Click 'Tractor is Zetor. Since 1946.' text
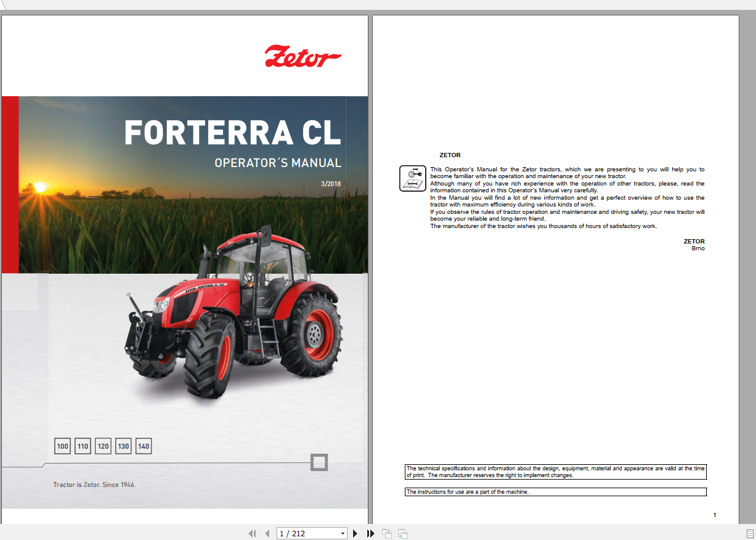This screenshot has height=540, width=756. [x=94, y=485]
